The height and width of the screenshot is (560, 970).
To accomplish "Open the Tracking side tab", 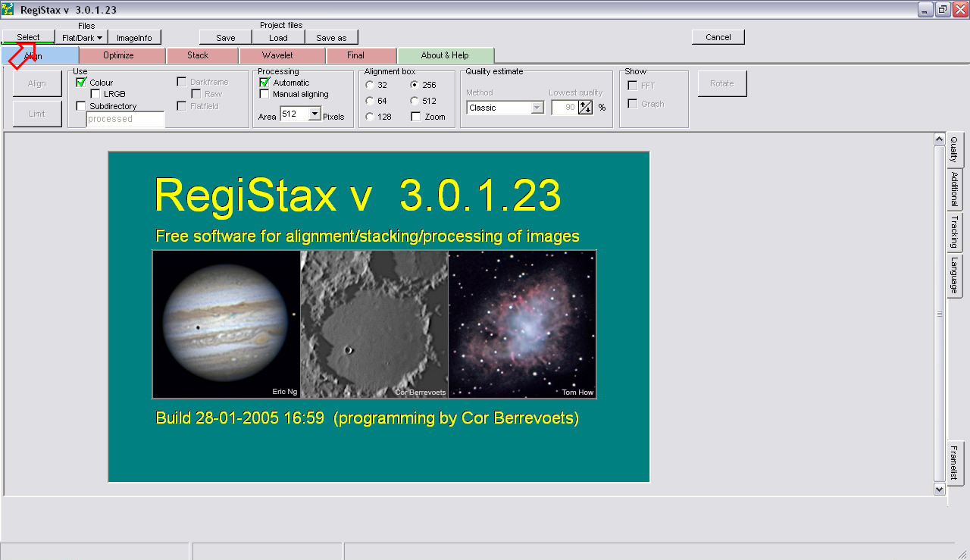I will pos(954,232).
